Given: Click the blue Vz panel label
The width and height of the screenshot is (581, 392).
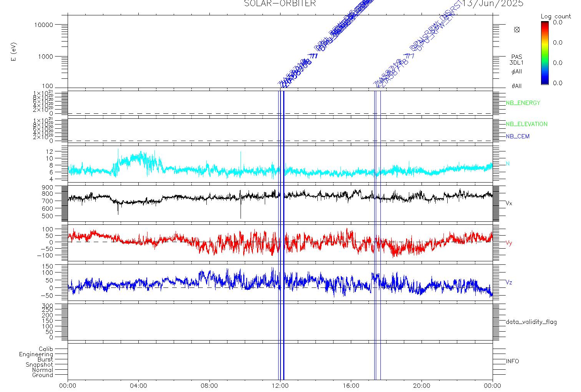Looking at the screenshot, I should pos(509,282).
